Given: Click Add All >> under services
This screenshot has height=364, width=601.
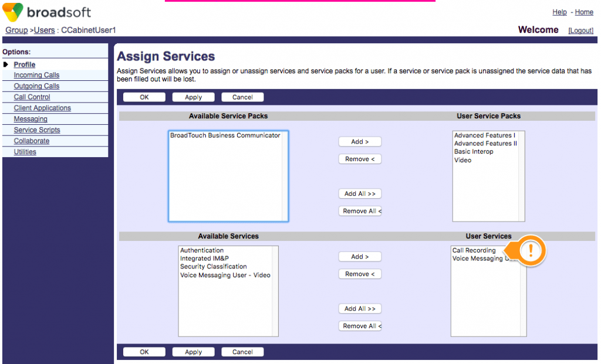Looking at the screenshot, I should [360, 308].
